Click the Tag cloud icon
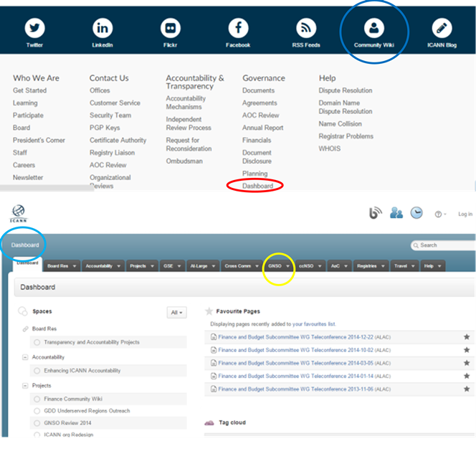The image size is (476, 449). [209, 422]
